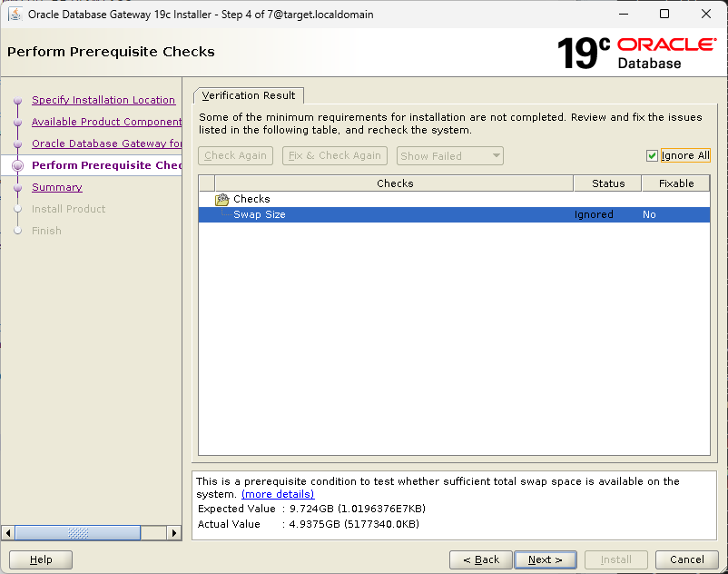Maximize the installer window
The image size is (728, 574).
tap(664, 14)
